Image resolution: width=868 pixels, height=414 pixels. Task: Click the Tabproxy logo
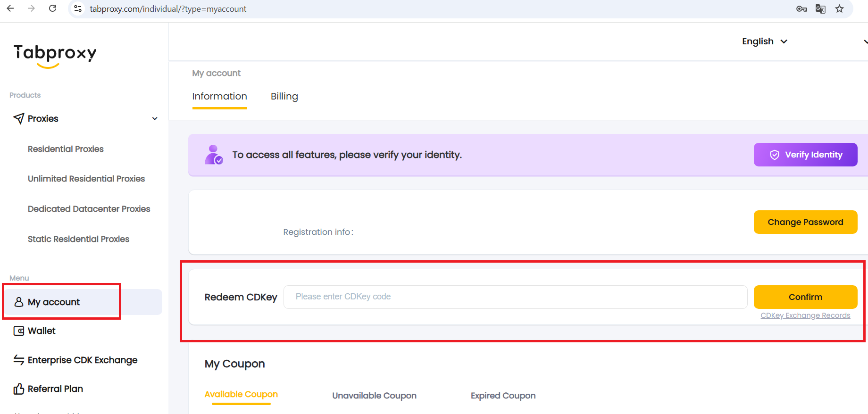pos(55,55)
